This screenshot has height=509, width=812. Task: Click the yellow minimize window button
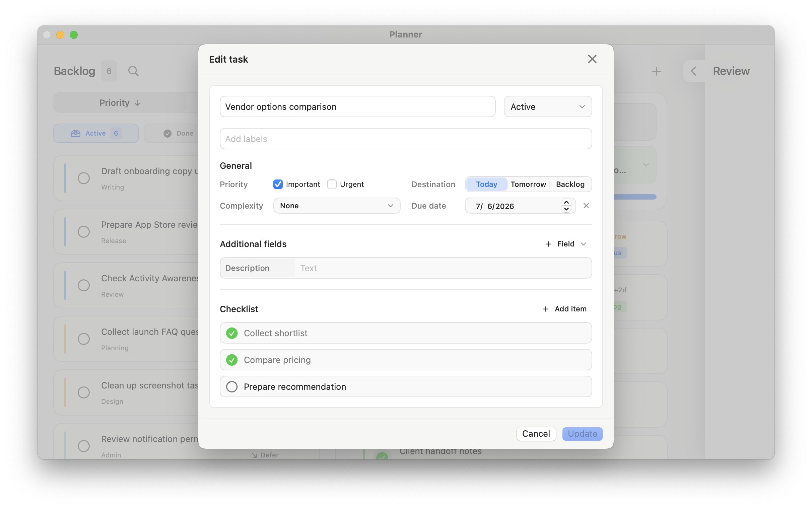click(60, 35)
